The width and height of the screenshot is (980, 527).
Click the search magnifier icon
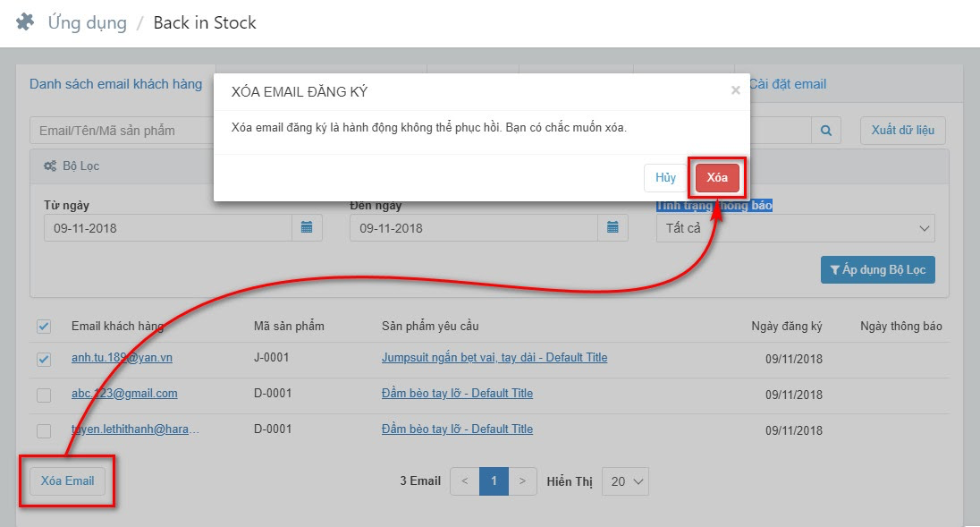point(825,131)
